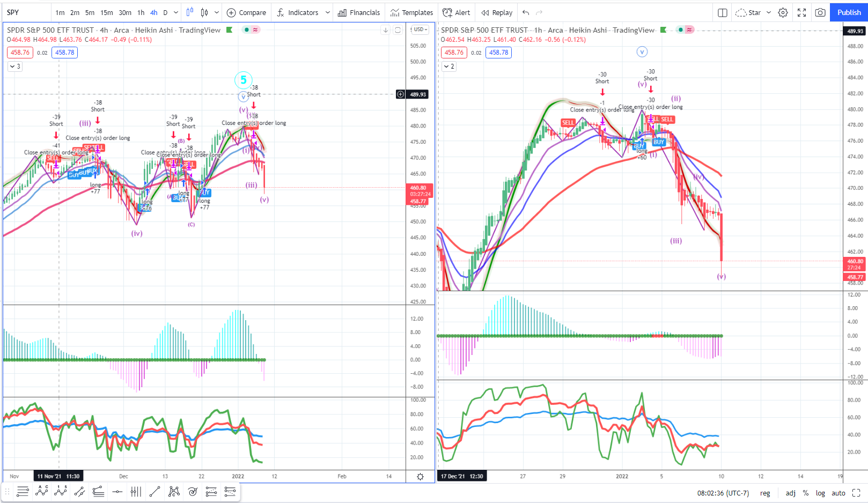Click the blue buy price 458.78 on left chart
Image resolution: width=868 pixels, height=503 pixels.
tap(64, 53)
